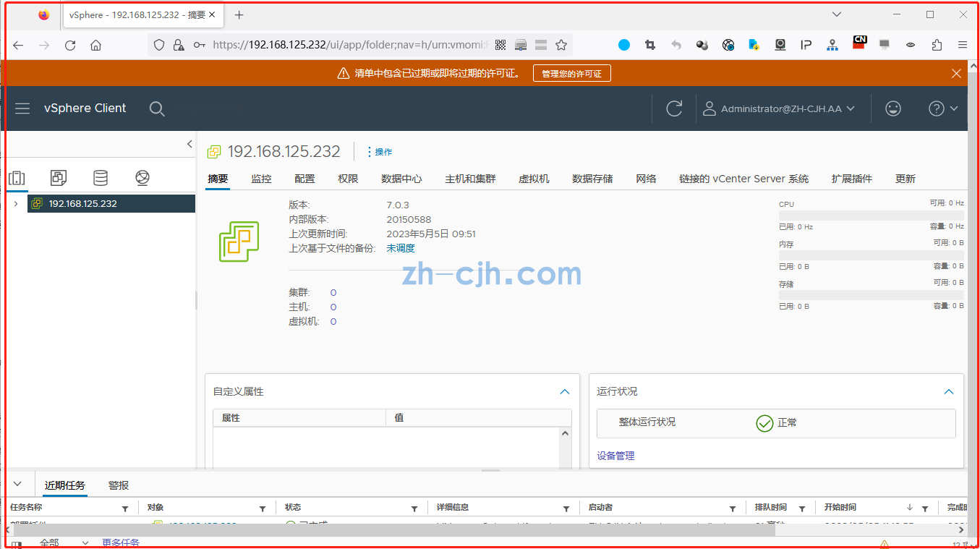This screenshot has height=549, width=980.
Task: Go to the Firefox home page
Action: (x=95, y=45)
